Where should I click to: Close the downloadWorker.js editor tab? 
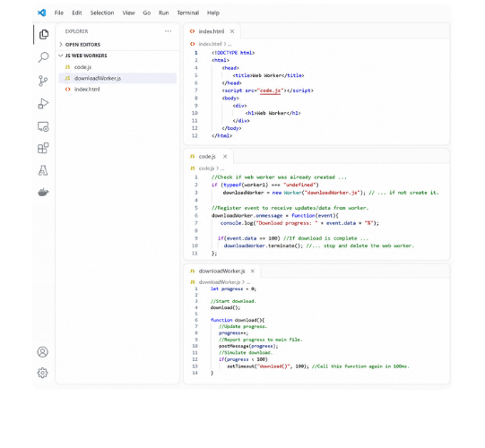(253, 271)
